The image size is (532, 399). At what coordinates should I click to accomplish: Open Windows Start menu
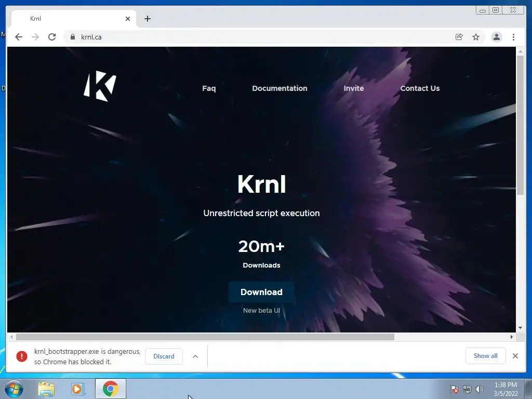14,389
